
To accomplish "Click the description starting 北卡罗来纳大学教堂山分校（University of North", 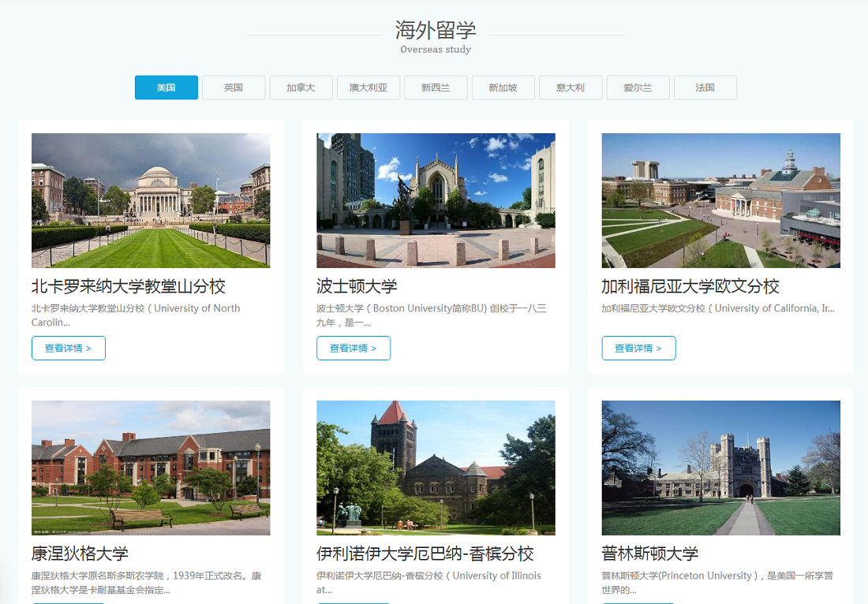I will coord(137,315).
